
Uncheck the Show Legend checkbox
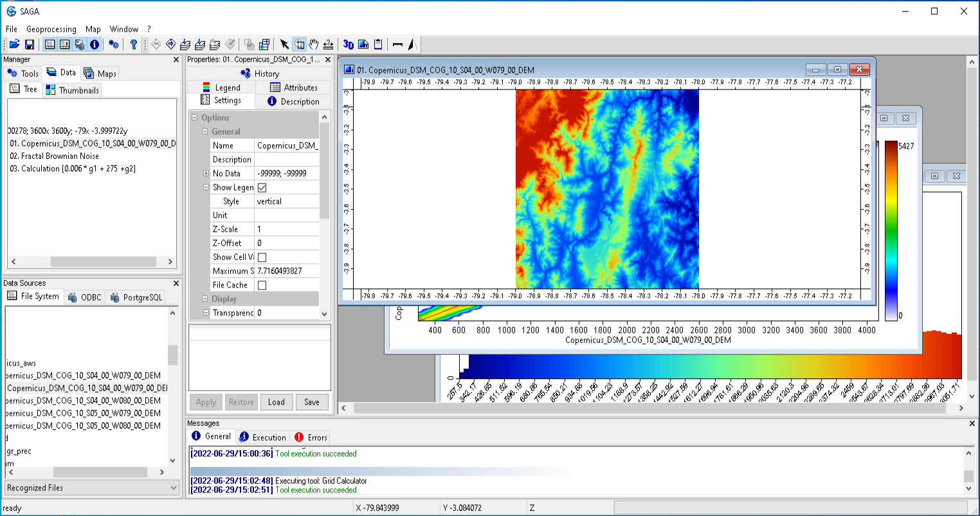click(262, 188)
